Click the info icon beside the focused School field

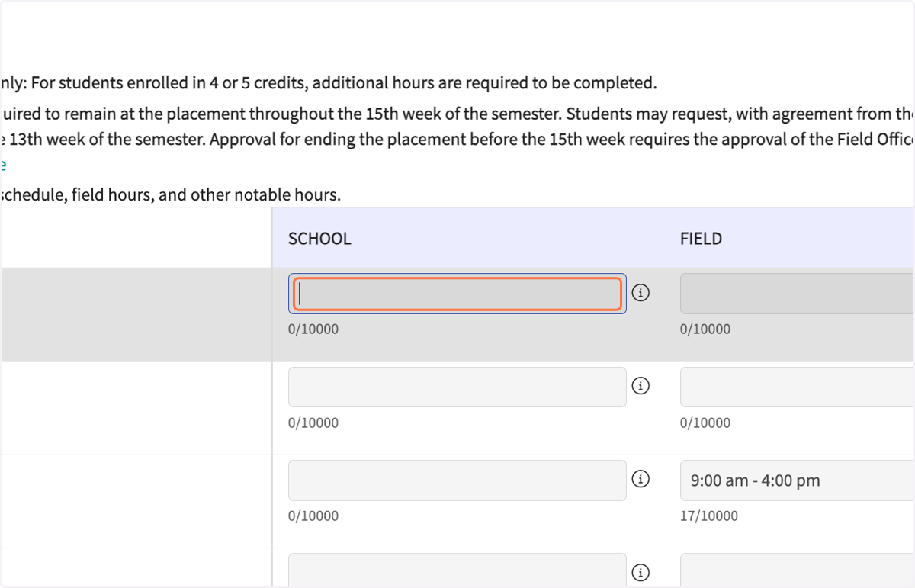pos(641,293)
